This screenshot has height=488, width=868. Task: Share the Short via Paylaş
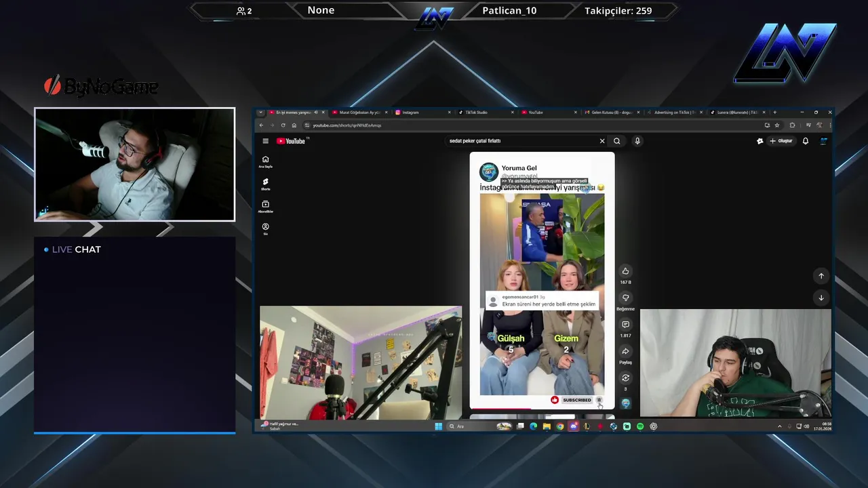625,351
